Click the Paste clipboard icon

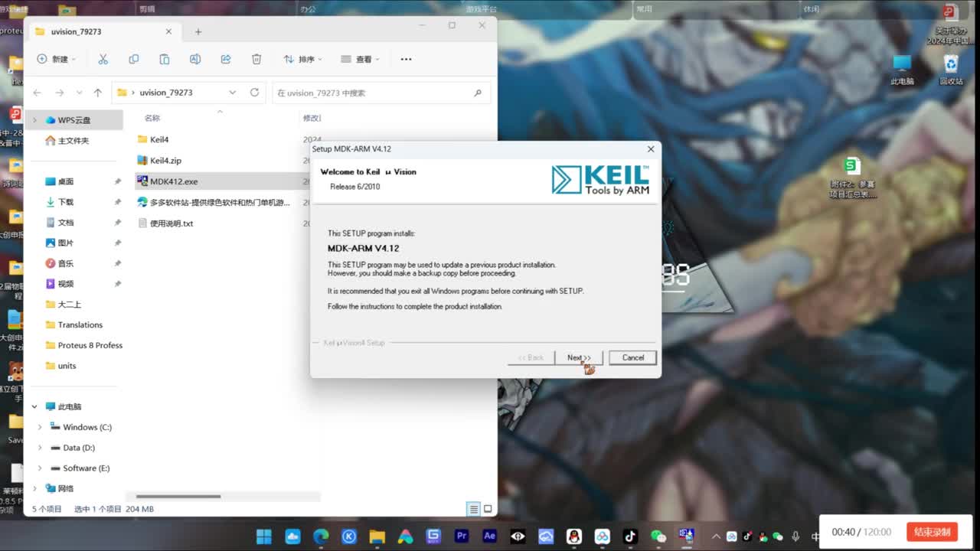coord(165,59)
